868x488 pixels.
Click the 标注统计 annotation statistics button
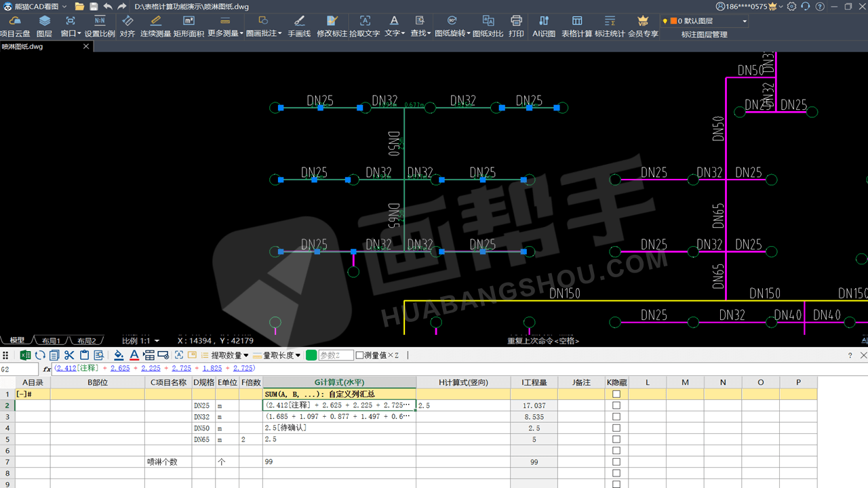pos(610,26)
